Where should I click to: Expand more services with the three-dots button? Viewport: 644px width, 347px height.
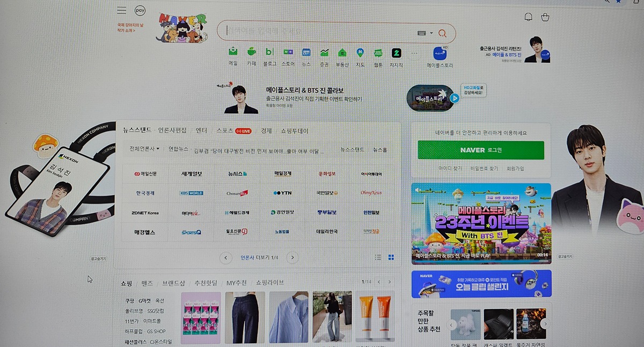point(414,53)
